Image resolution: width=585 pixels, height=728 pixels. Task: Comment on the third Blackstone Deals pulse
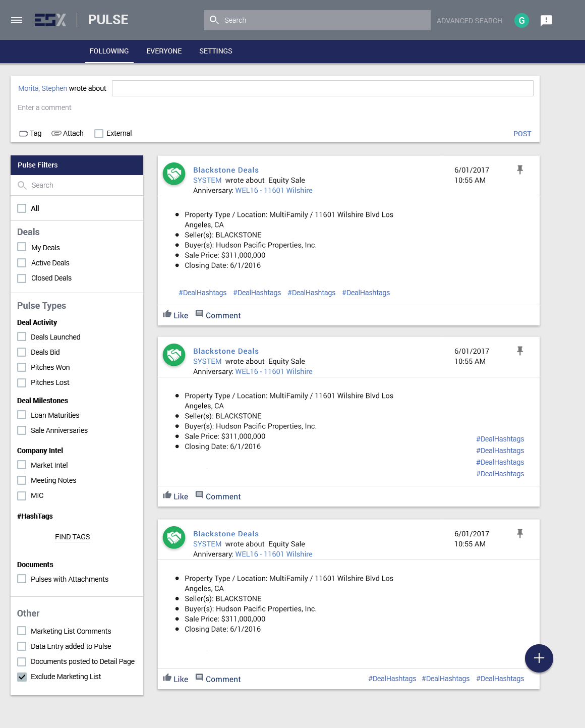218,679
